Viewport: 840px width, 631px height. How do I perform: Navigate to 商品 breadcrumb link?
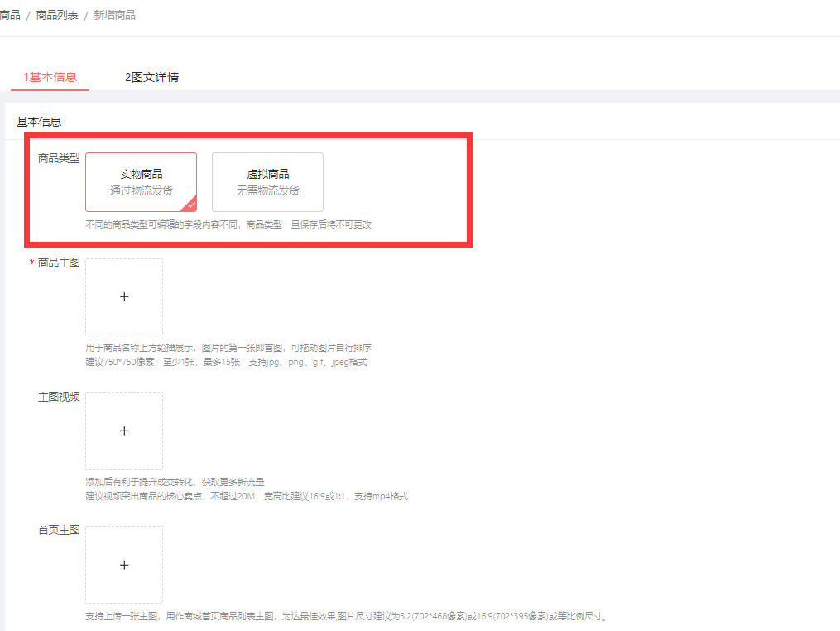pos(10,15)
